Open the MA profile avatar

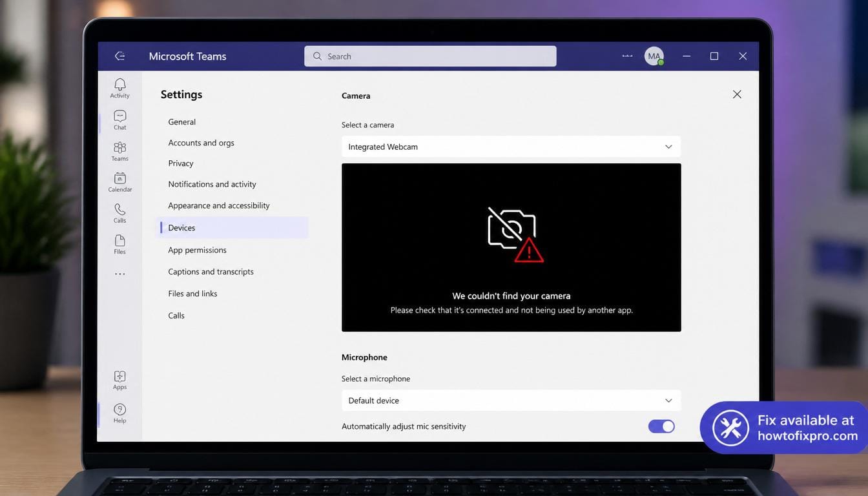coord(654,56)
